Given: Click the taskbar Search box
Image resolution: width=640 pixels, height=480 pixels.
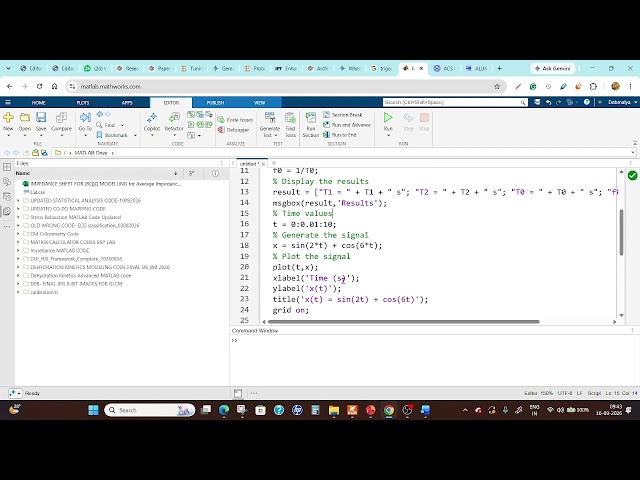Looking at the screenshot, I should point(149,410).
